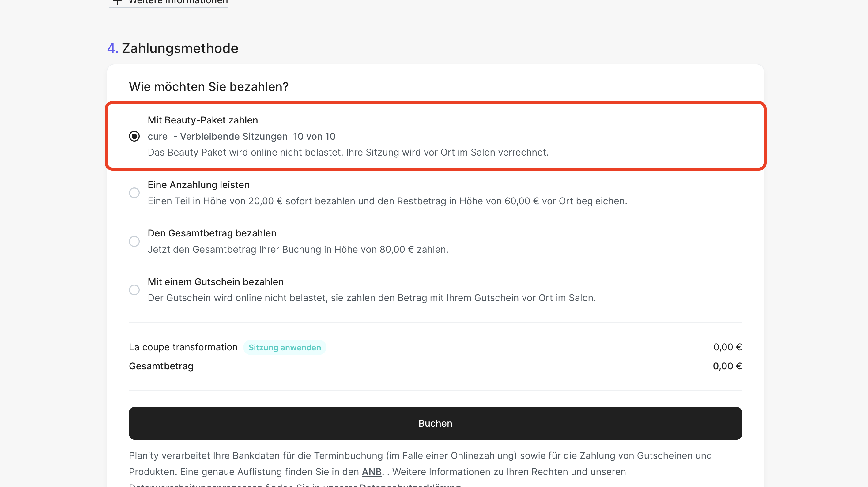Click the Mit Beauty-Paket zahlen label

point(202,120)
